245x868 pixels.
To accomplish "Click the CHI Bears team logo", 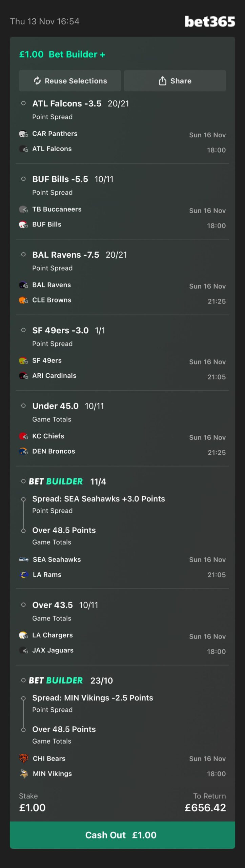I will pyautogui.click(x=24, y=758).
